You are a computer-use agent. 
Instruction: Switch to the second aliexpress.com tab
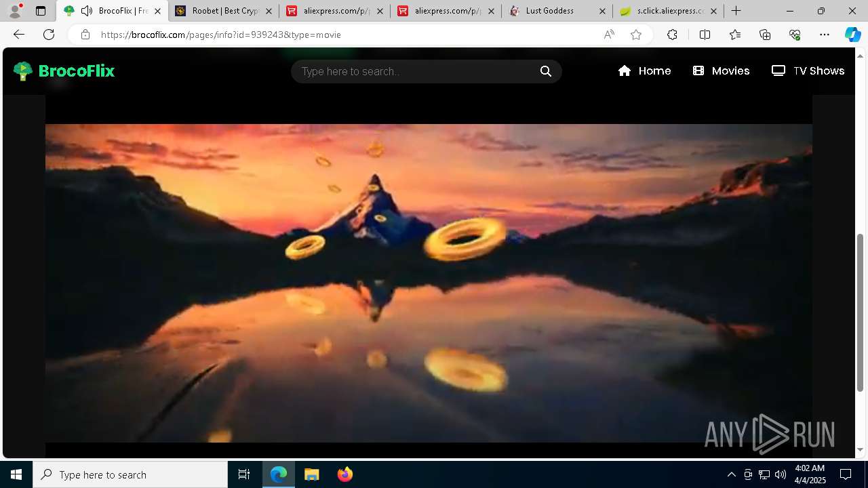pyautogui.click(x=446, y=11)
